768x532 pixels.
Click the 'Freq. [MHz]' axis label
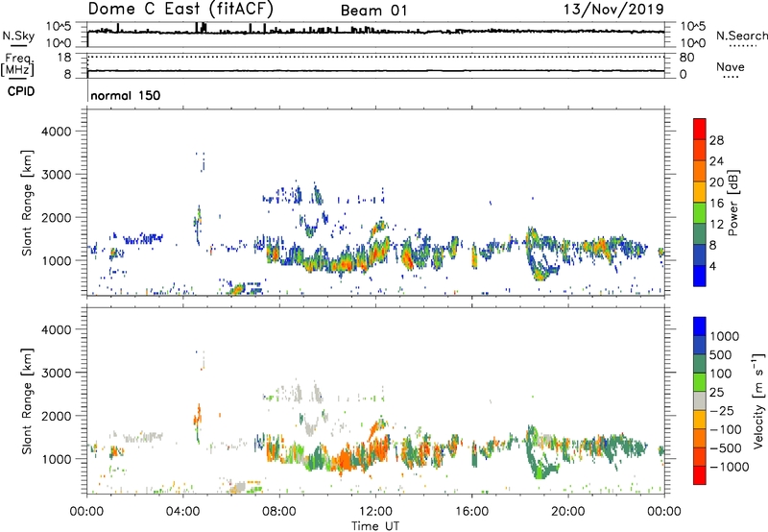pyautogui.click(x=17, y=64)
